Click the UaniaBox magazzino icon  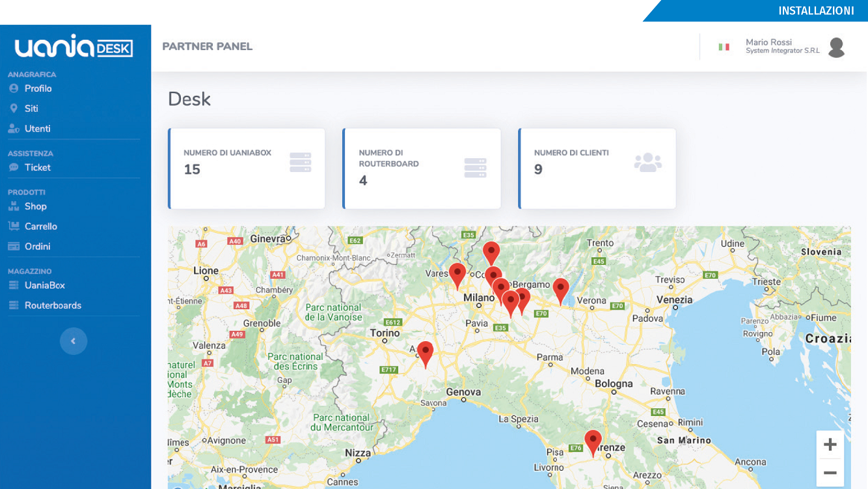pos(14,285)
